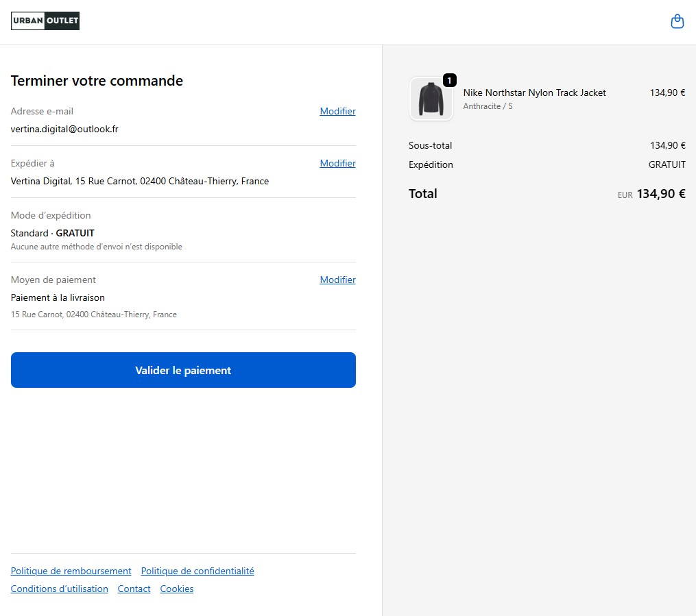Click Modifier next to Expédier à
The width and height of the screenshot is (696, 616).
coord(337,163)
